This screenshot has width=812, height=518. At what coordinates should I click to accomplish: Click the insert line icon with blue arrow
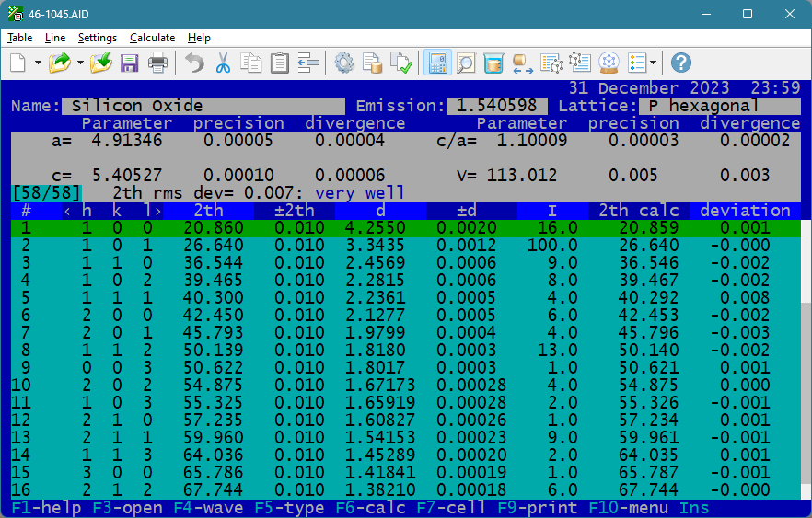click(308, 63)
